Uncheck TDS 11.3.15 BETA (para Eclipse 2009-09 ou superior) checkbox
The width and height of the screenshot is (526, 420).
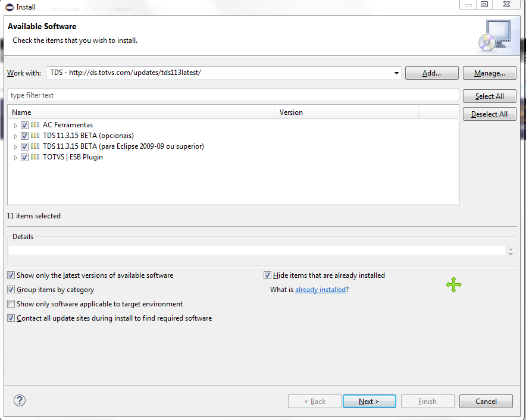pos(24,146)
